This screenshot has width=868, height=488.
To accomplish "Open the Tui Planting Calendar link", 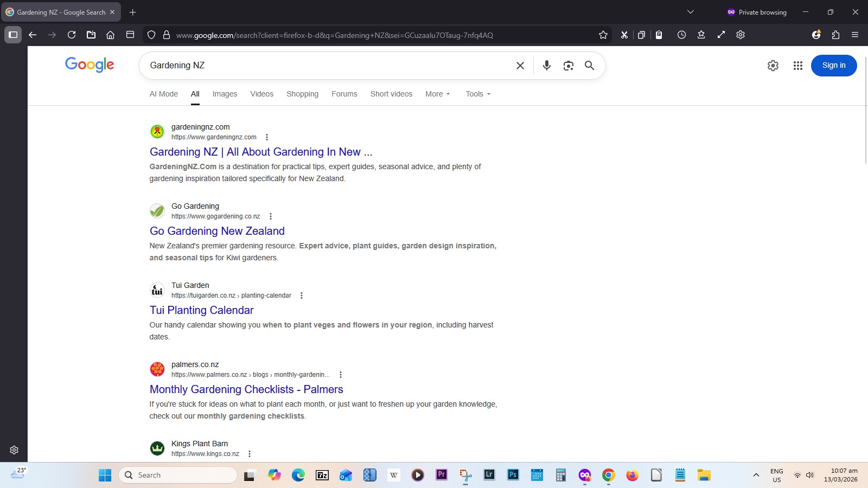I will (201, 310).
